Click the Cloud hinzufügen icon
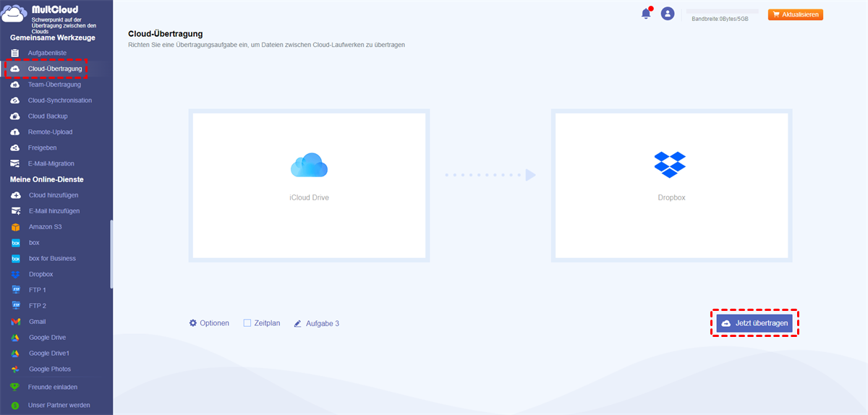 tap(14, 195)
